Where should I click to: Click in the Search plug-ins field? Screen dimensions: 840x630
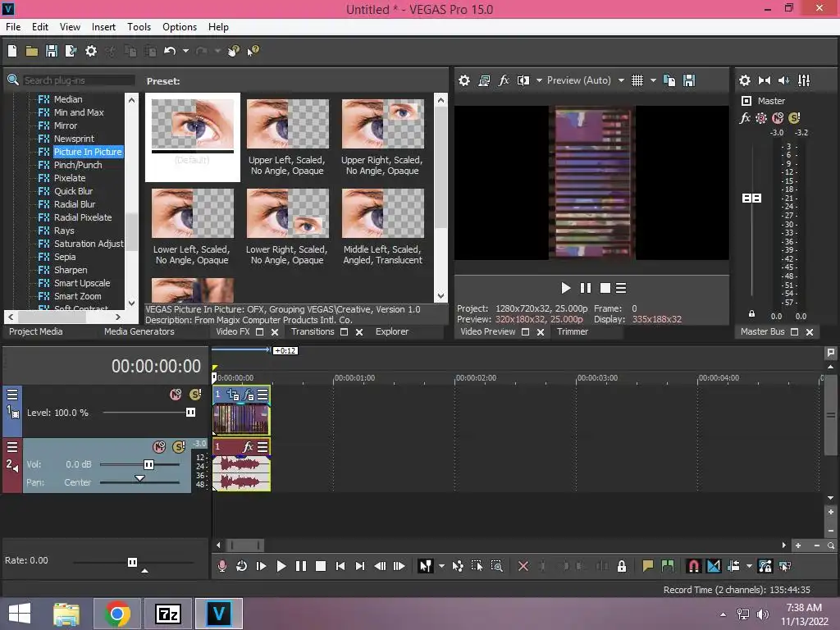[79, 80]
